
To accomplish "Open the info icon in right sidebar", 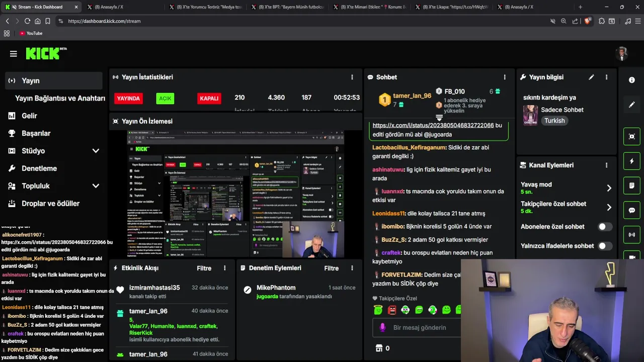I will pos(632,80).
